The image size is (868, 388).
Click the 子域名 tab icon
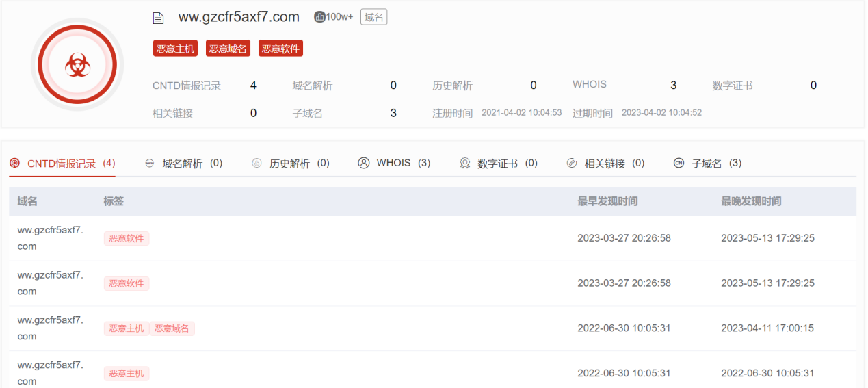[x=679, y=164]
